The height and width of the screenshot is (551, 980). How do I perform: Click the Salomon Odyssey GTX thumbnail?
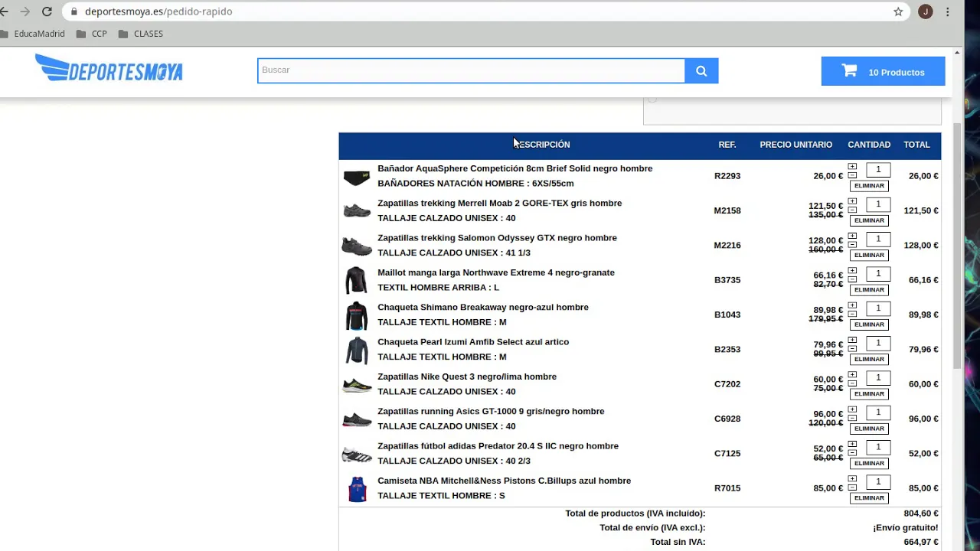357,246
